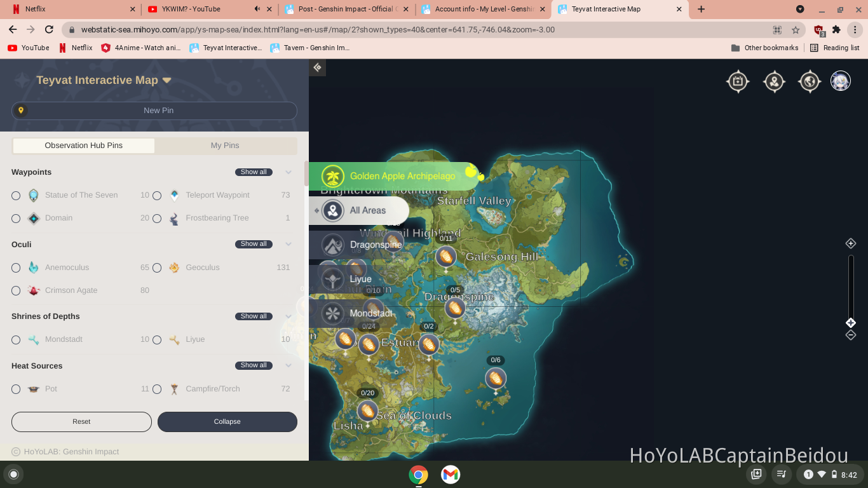The height and width of the screenshot is (488, 868).
Task: Click the 0/20 map marker near Sea of Clouds
Action: tap(367, 410)
